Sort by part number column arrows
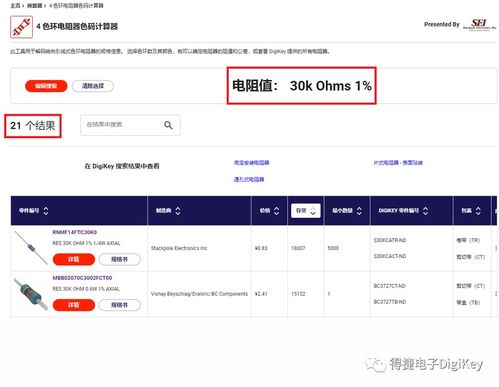499x387 pixels. 46,211
